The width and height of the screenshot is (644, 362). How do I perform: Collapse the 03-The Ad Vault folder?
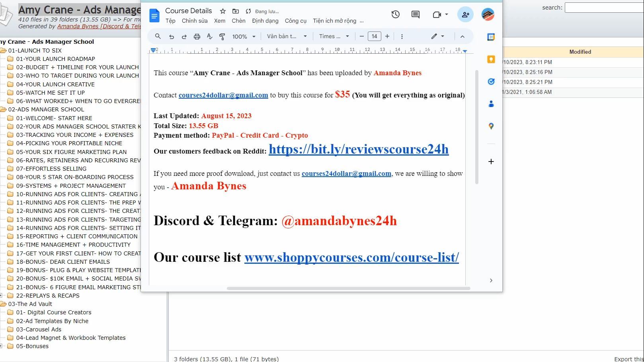3,304
